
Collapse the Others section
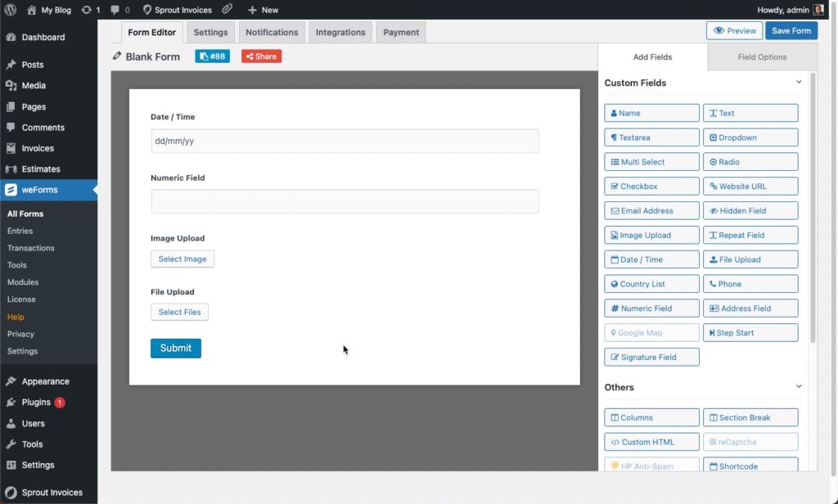pyautogui.click(x=800, y=386)
